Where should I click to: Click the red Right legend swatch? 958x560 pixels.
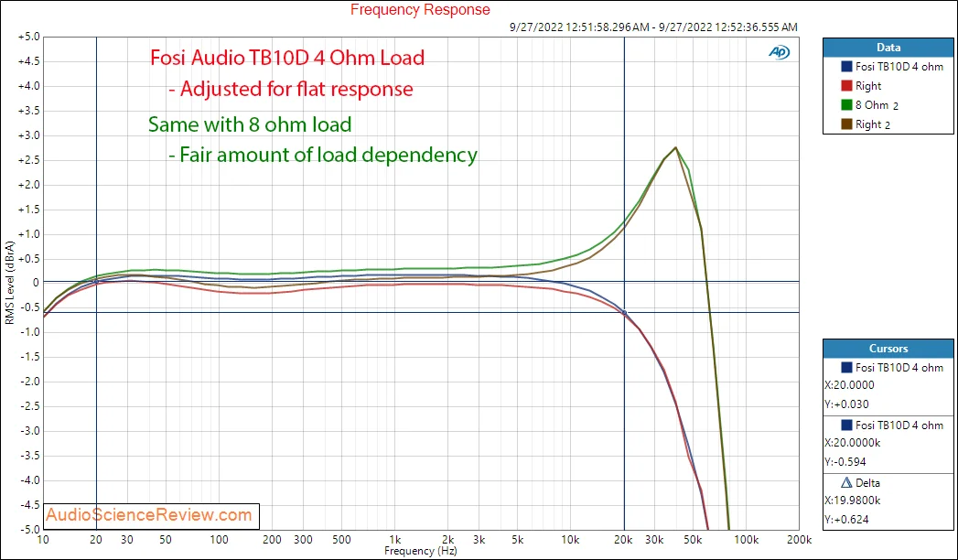click(846, 86)
